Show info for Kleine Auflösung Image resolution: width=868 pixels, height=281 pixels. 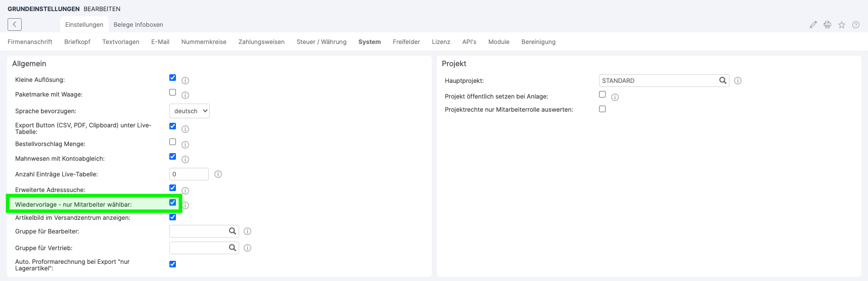(x=185, y=81)
